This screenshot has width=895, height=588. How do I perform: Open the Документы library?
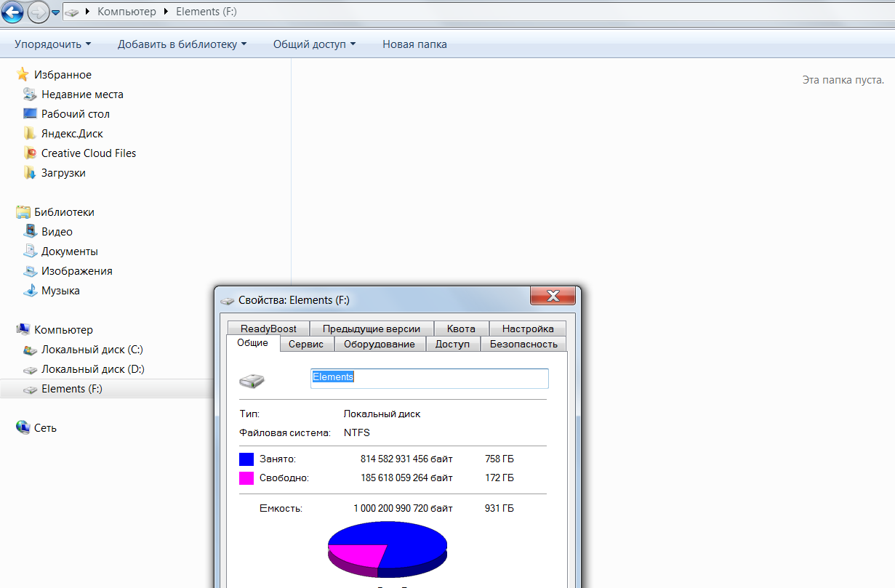click(70, 251)
